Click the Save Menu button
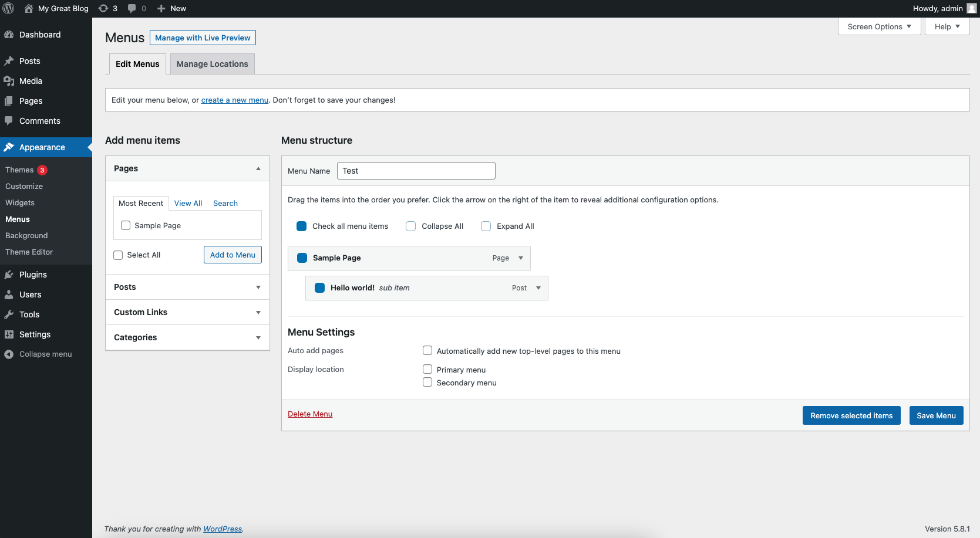 click(936, 415)
